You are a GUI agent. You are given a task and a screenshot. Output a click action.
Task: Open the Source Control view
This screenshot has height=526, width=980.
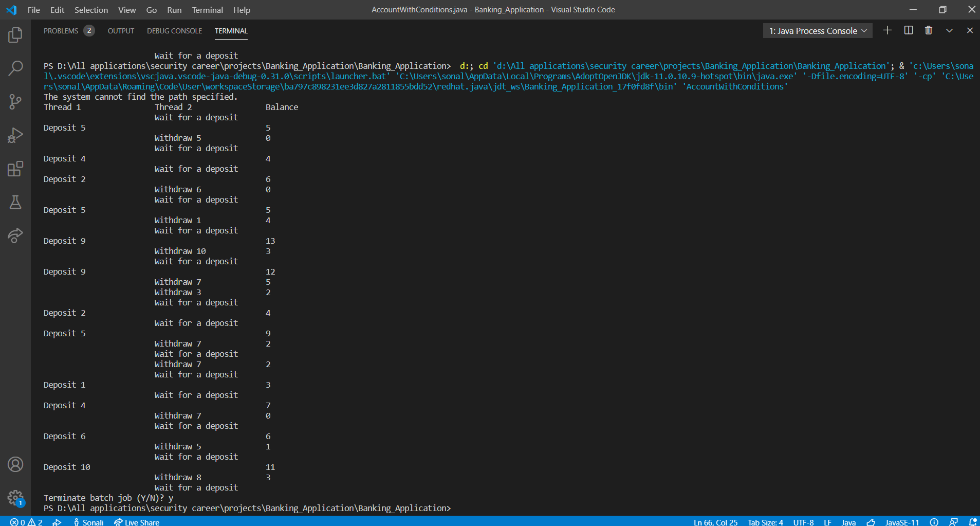click(x=15, y=101)
